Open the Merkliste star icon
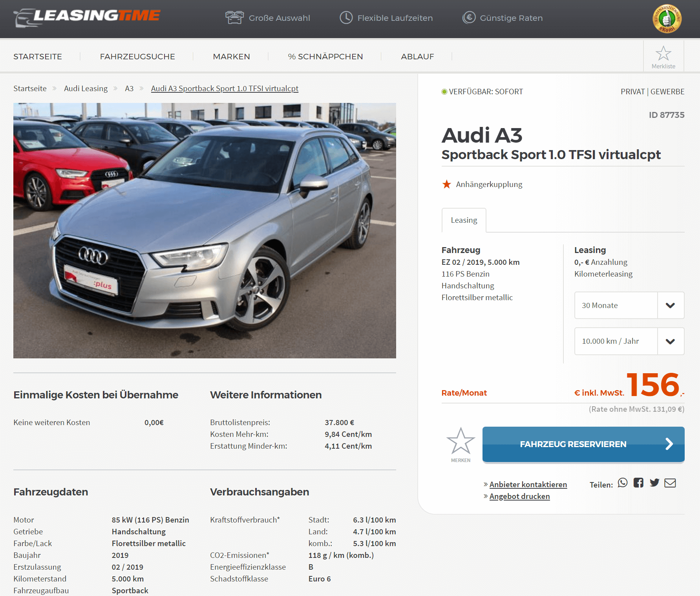 pyautogui.click(x=663, y=54)
